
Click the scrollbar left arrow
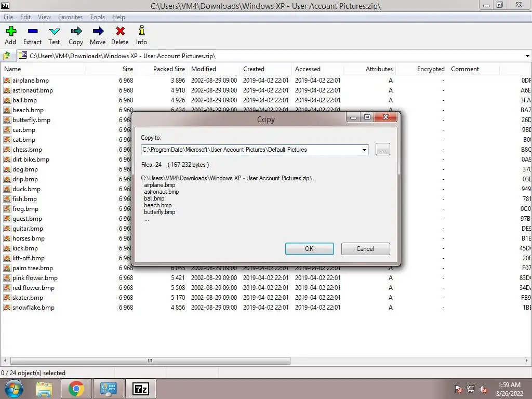(x=5, y=361)
